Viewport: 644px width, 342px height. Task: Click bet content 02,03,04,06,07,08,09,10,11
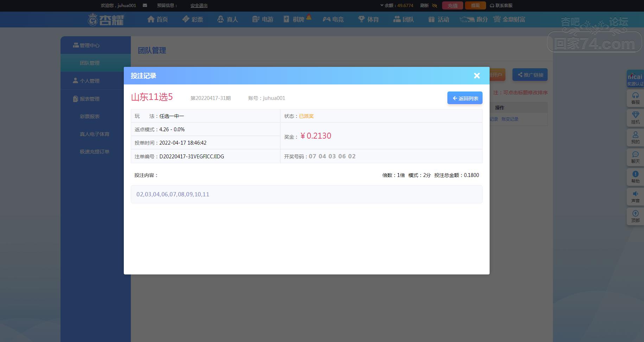tap(173, 194)
